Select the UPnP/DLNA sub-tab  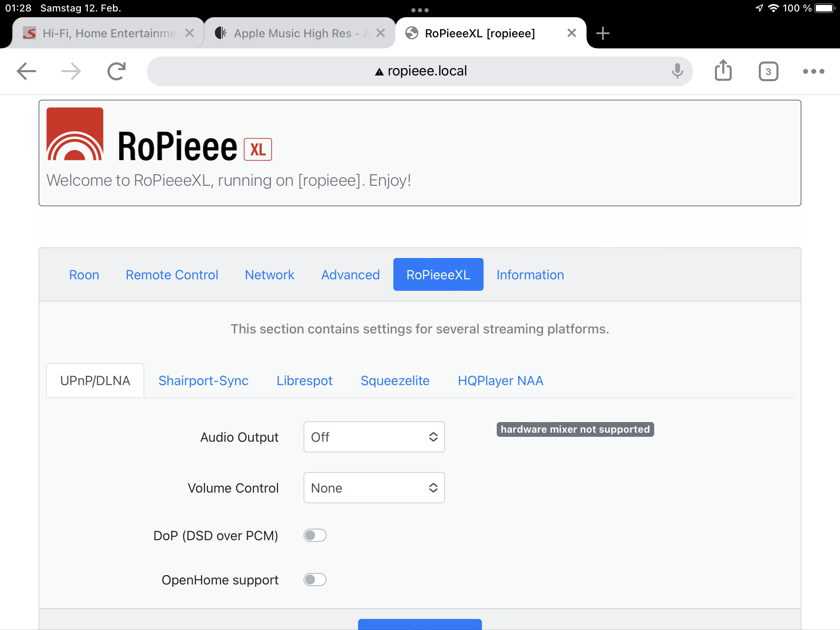95,381
